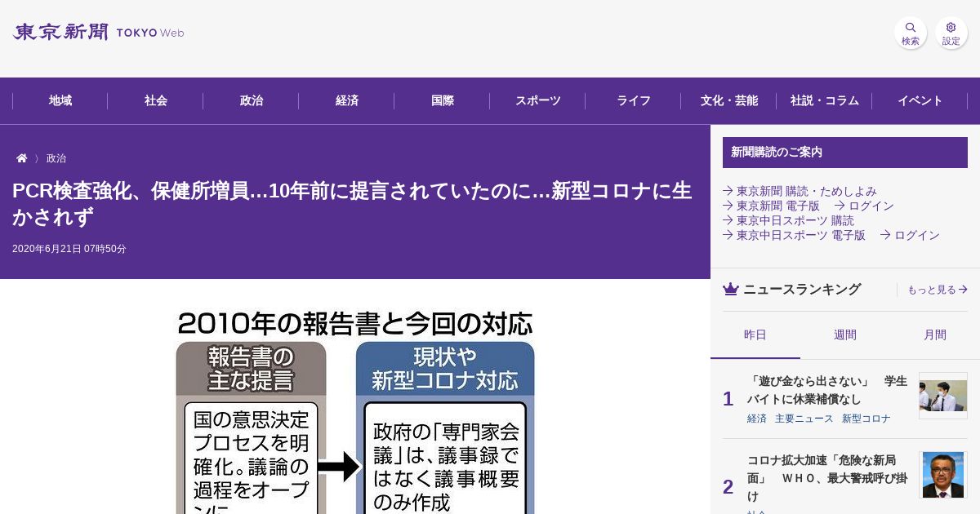Open the 検索 search icon button
Screen dimensions: 980x514
[910, 33]
